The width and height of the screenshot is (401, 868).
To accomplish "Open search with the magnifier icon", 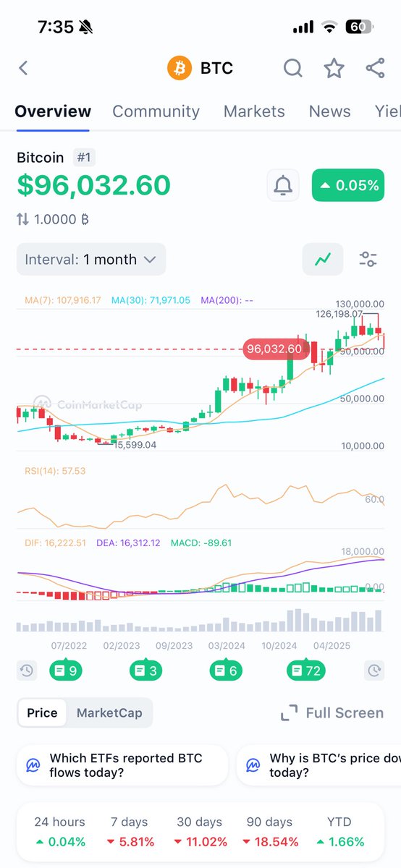I will [292, 68].
